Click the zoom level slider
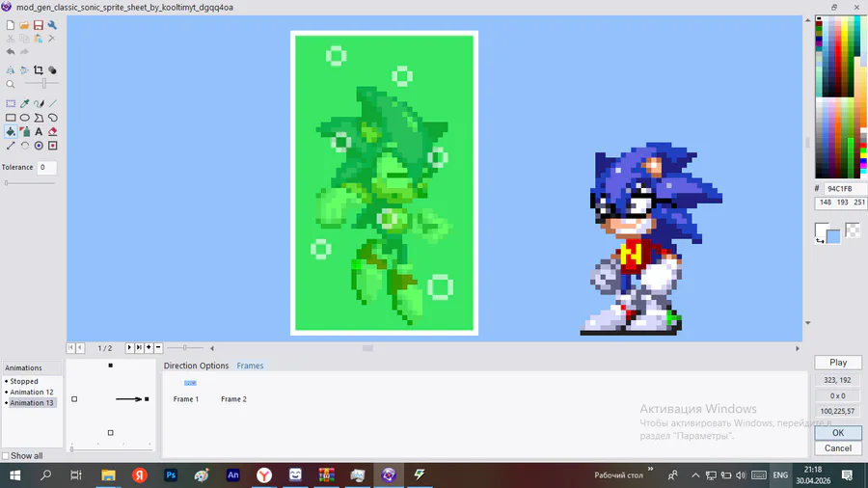 click(x=41, y=84)
